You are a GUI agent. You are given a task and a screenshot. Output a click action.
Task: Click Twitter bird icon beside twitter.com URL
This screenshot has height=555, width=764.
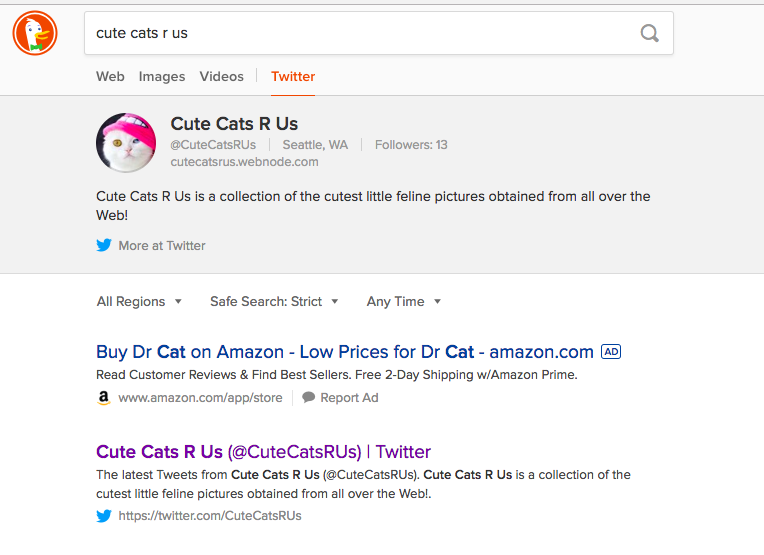[104, 516]
